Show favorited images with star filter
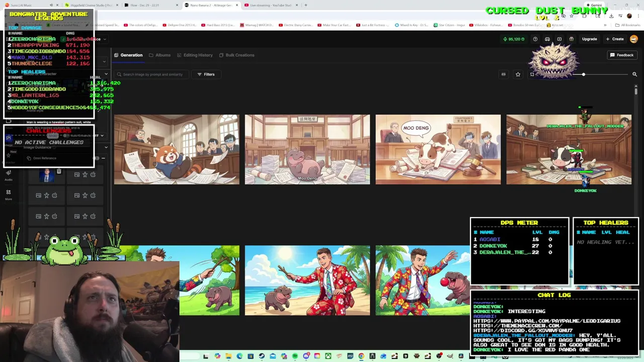Viewport: 644px width, 362px height. point(518,74)
